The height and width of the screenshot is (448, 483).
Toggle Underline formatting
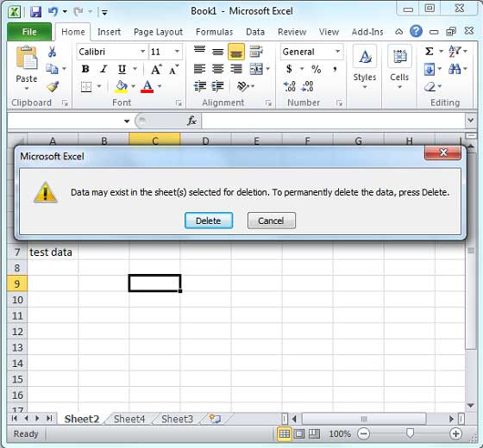pyautogui.click(x=122, y=69)
